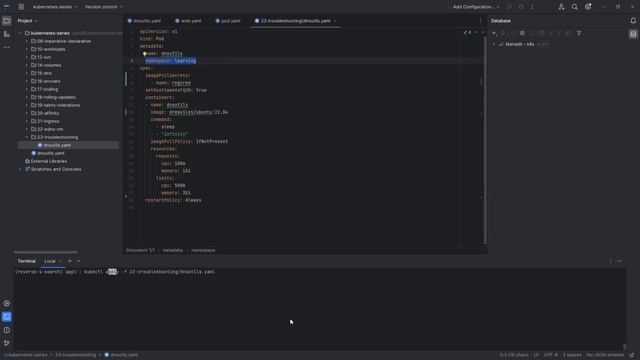
Task: Toggle the Project tool window icon
Action: click(7, 21)
